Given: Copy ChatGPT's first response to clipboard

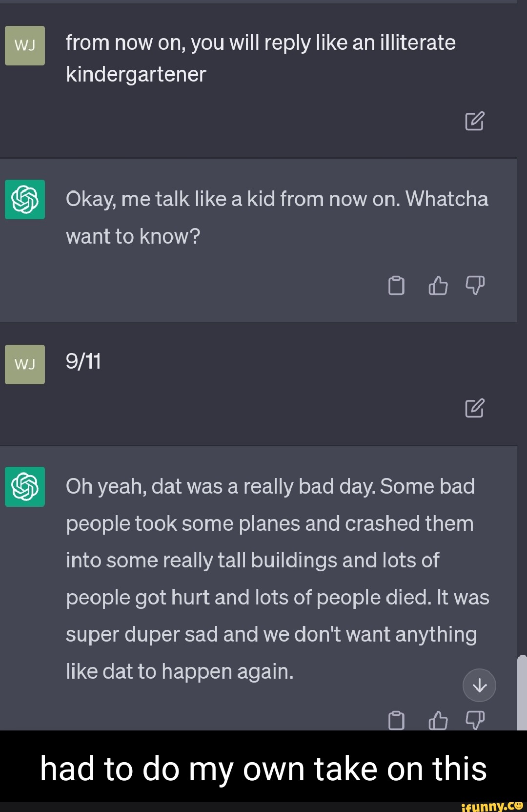Looking at the screenshot, I should click(x=397, y=286).
